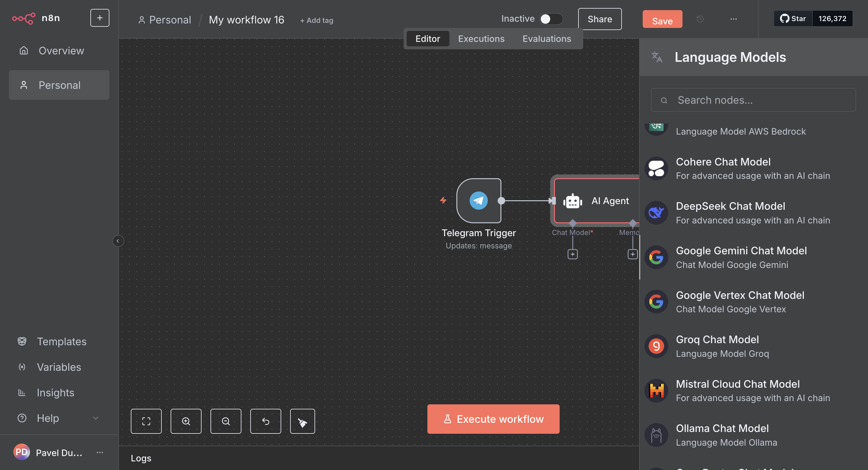The height and width of the screenshot is (470, 868).
Task: Click the Telegram Trigger node icon
Action: (479, 201)
